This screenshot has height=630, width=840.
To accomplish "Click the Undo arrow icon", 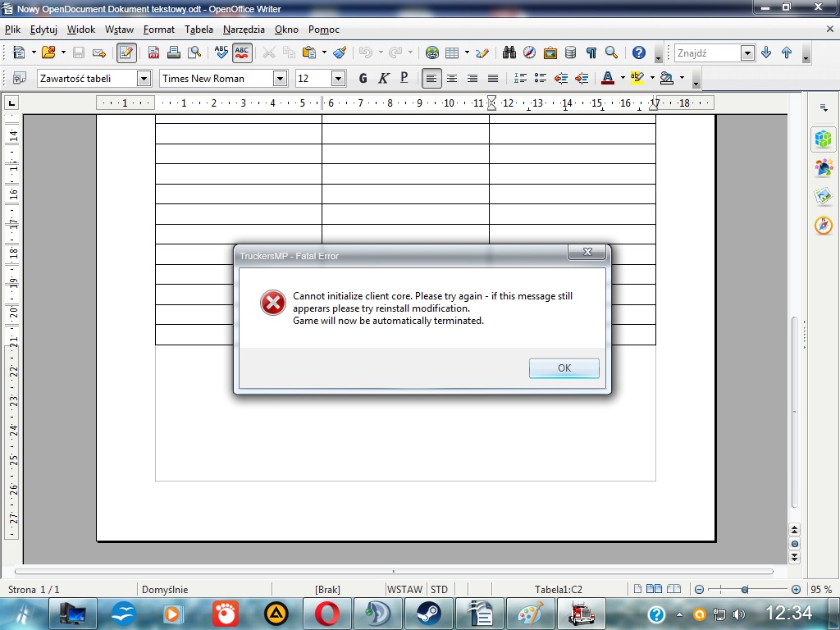I will coord(365,52).
